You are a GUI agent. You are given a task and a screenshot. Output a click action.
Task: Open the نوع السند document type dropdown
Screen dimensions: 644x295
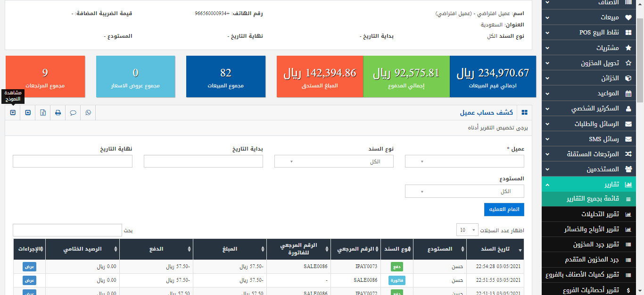[x=334, y=161]
